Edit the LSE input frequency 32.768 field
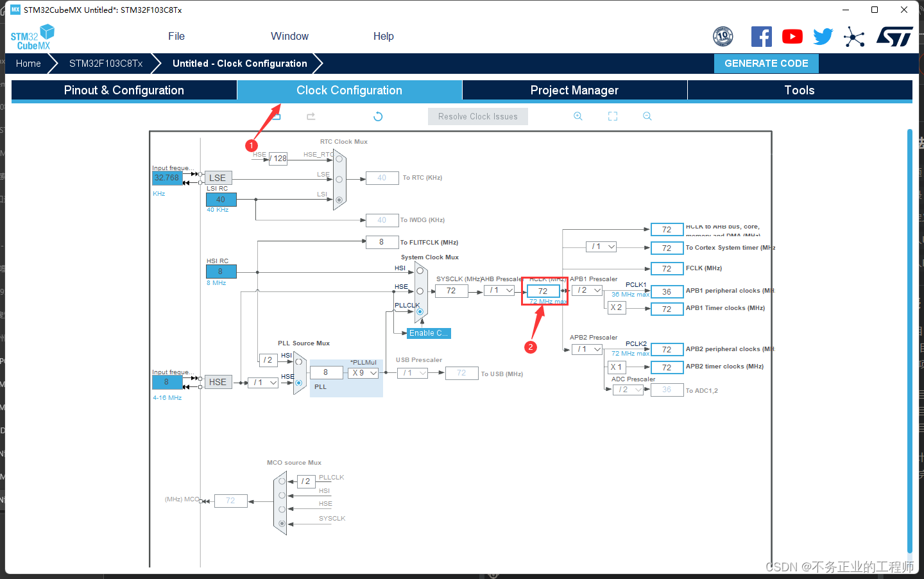The width and height of the screenshot is (924, 579). [x=167, y=178]
